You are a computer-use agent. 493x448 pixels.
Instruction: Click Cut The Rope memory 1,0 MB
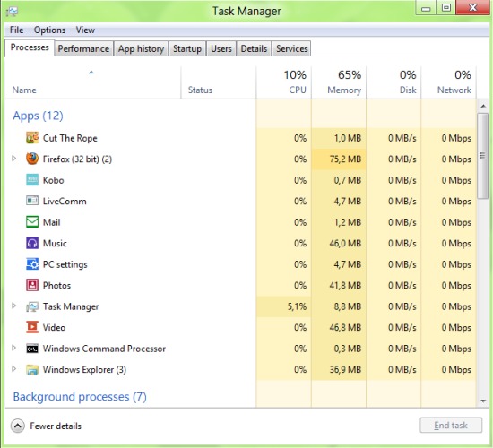click(x=348, y=138)
